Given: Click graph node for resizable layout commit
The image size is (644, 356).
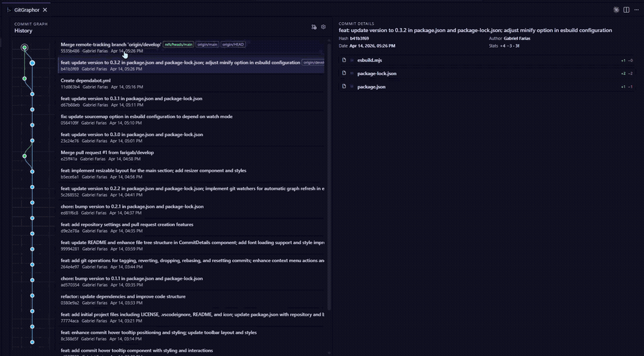Looking at the screenshot, I should 32,172.
